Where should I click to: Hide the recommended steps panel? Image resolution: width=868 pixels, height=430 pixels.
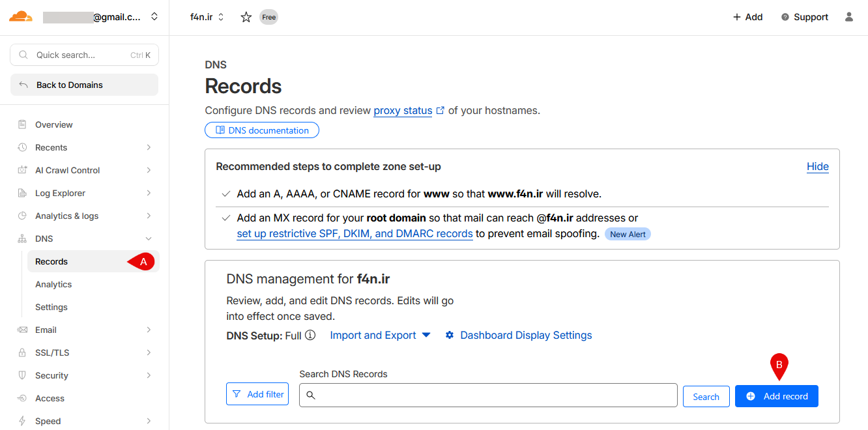click(817, 167)
